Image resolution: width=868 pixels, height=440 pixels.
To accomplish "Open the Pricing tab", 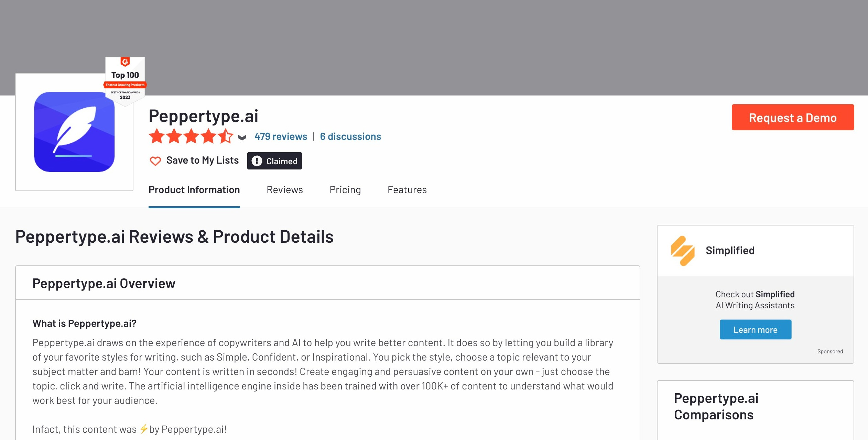I will click(345, 190).
